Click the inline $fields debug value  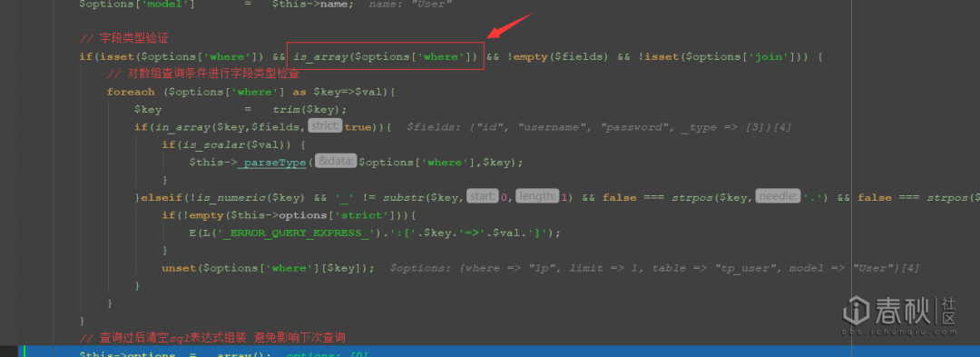tap(599, 127)
